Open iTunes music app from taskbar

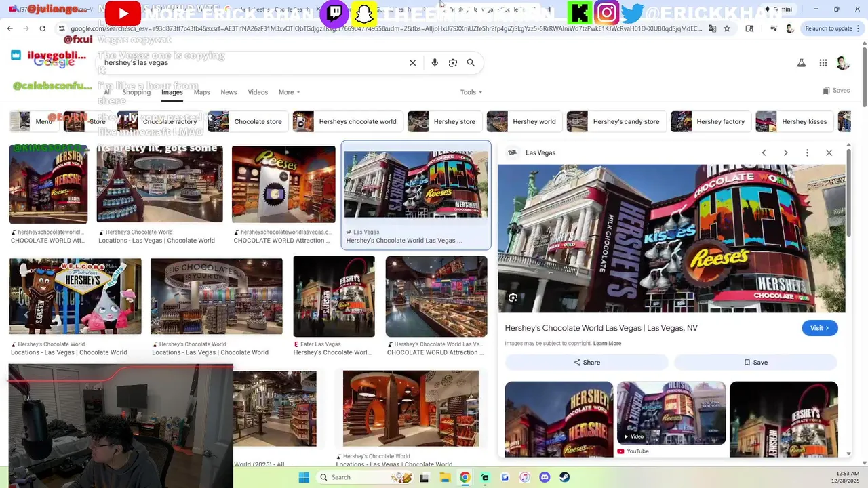click(524, 477)
